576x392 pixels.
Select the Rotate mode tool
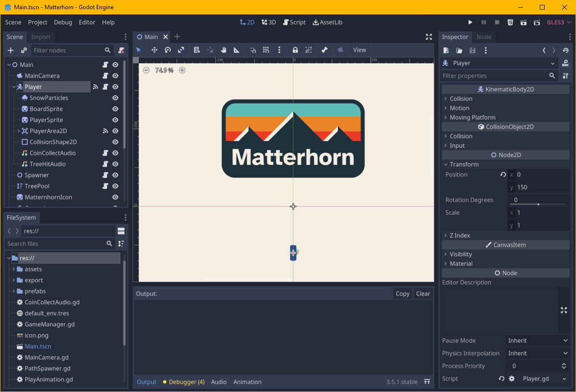pyautogui.click(x=168, y=50)
